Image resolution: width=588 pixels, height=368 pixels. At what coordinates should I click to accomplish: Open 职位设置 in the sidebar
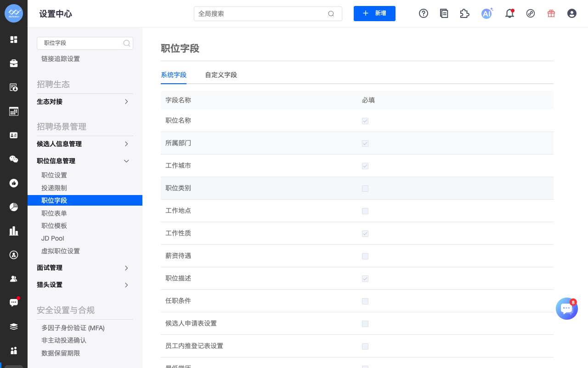click(x=54, y=175)
